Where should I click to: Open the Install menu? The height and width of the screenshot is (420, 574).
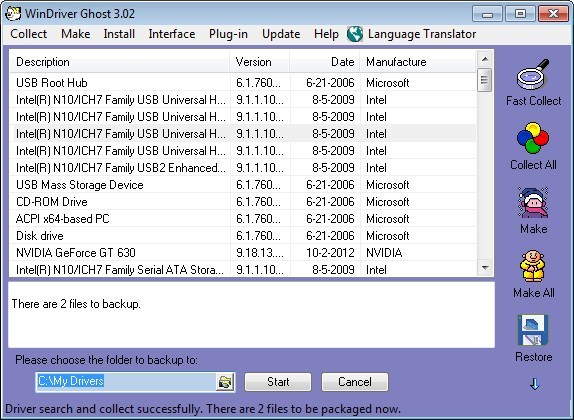tap(119, 34)
